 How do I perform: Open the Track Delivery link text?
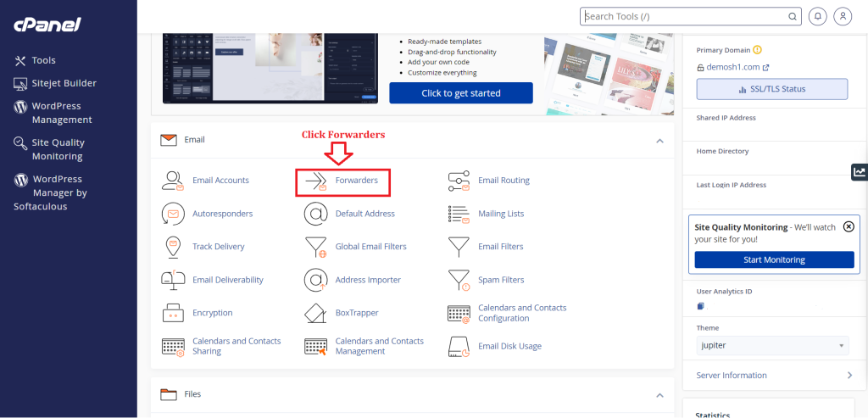pyautogui.click(x=218, y=247)
